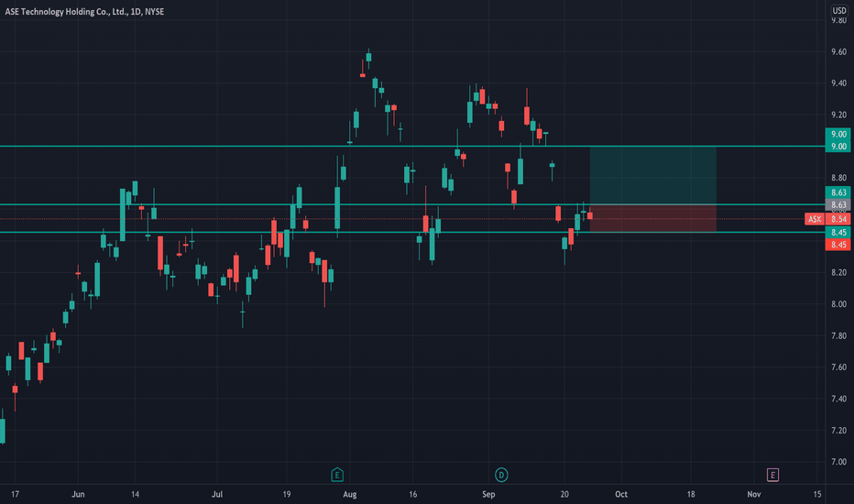Click the red 8.45 price axis label
854x504 pixels.
(x=838, y=245)
